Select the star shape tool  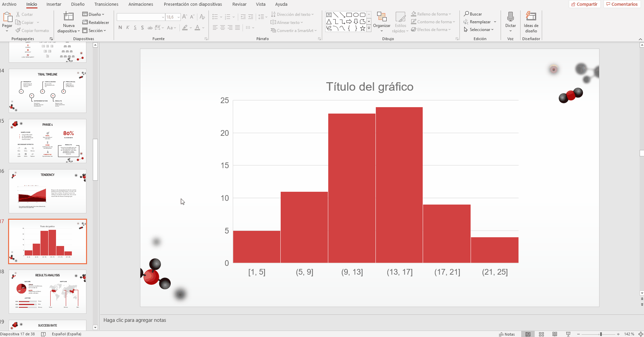[x=362, y=29]
